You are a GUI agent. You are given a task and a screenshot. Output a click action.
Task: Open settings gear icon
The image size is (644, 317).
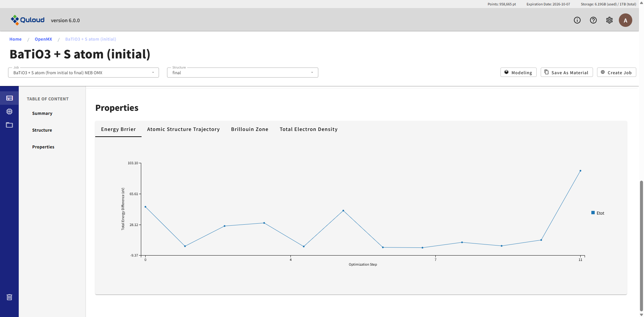click(609, 20)
